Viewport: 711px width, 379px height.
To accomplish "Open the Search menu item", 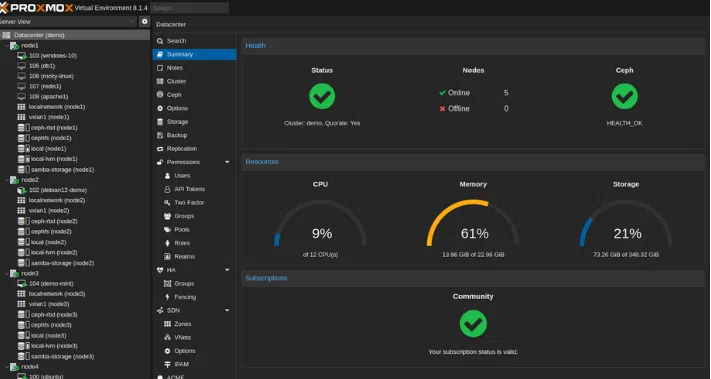I will [194, 41].
